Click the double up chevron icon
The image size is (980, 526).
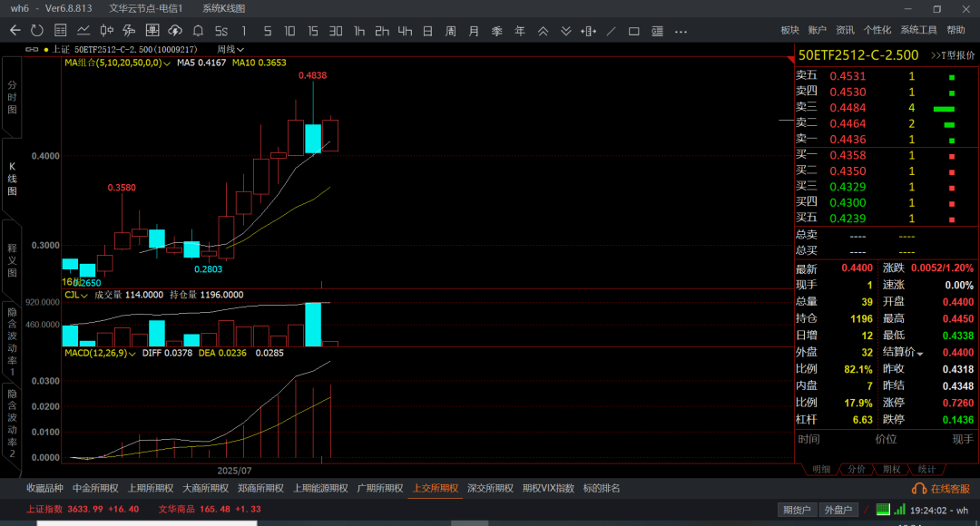pyautogui.click(x=543, y=31)
